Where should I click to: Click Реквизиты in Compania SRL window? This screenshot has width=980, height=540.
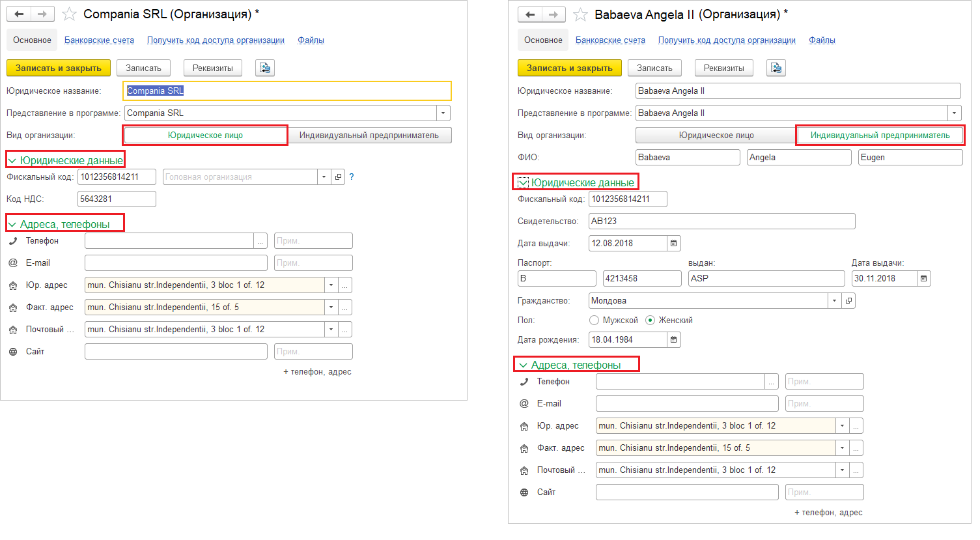tap(213, 68)
